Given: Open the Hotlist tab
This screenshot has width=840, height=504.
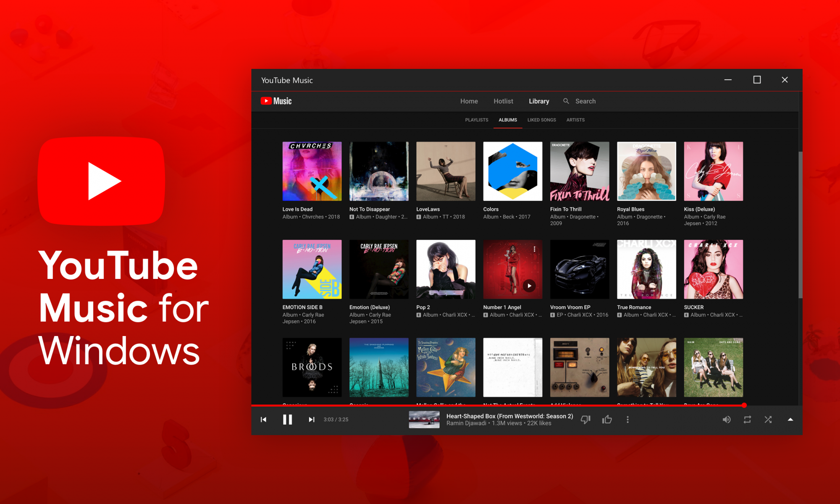Looking at the screenshot, I should (503, 101).
